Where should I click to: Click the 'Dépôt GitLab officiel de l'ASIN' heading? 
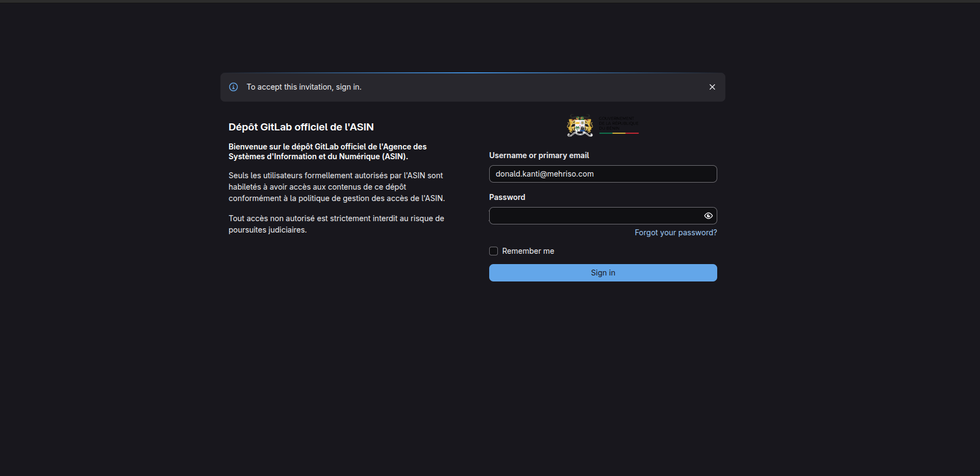pyautogui.click(x=301, y=127)
